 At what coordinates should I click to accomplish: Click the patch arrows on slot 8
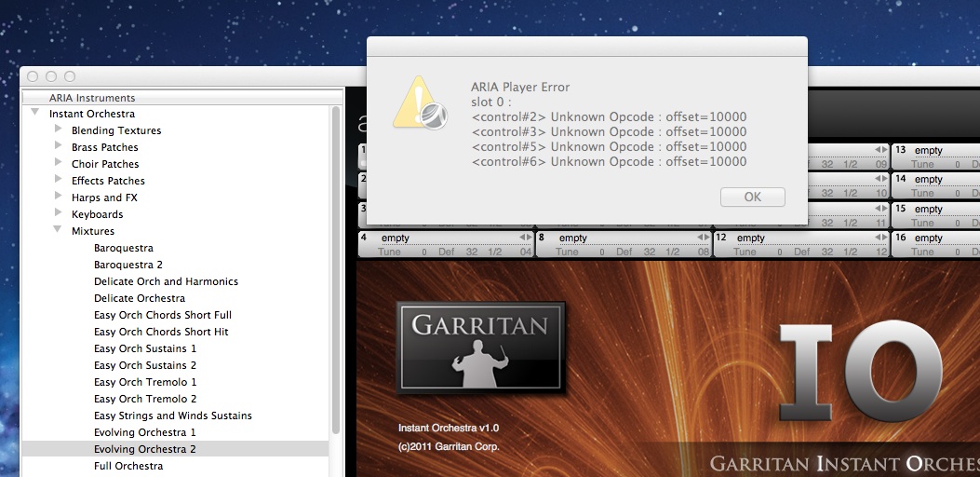pyautogui.click(x=703, y=238)
